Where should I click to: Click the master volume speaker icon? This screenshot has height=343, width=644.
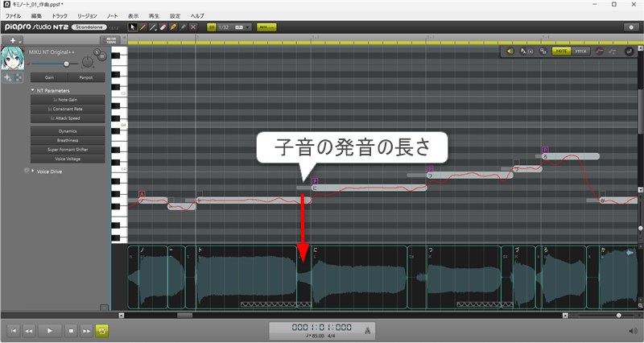633,331
